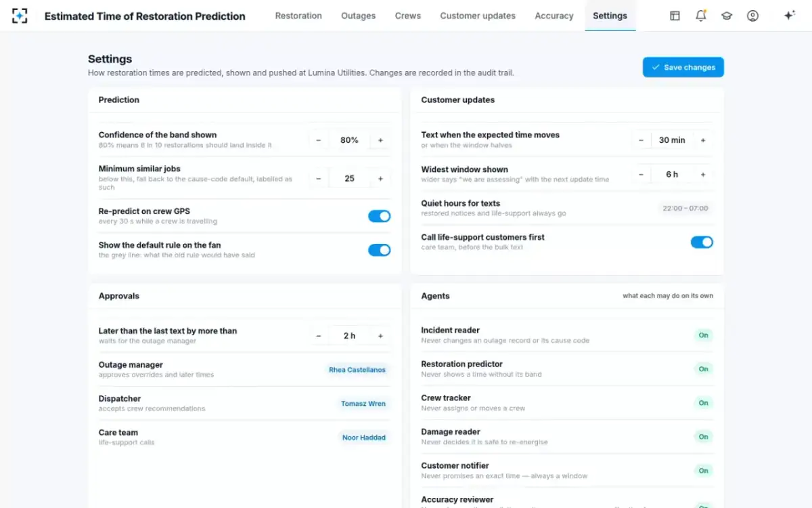The height and width of the screenshot is (508, 812).
Task: Toggle Call life-support customers first
Action: click(702, 242)
